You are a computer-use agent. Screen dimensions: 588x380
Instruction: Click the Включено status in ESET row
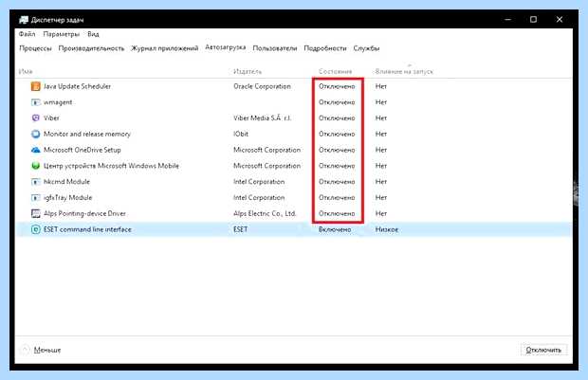click(x=335, y=229)
